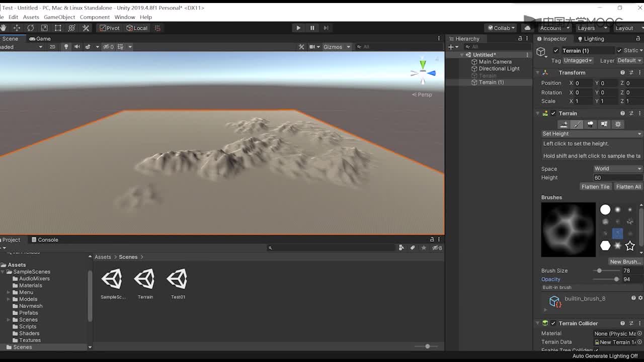Toggle hidden objects visibility counter
Image resolution: width=644 pixels, height=362 pixels.
click(x=108, y=47)
